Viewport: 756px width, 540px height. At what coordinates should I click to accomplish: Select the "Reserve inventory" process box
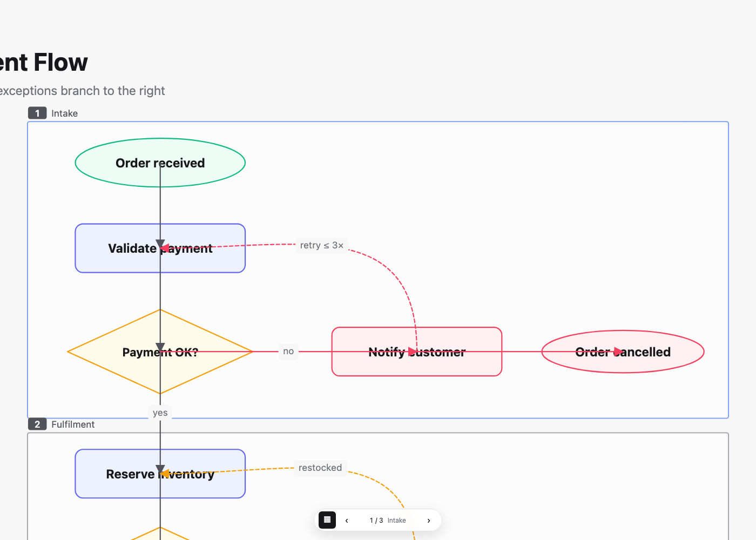[160, 474]
